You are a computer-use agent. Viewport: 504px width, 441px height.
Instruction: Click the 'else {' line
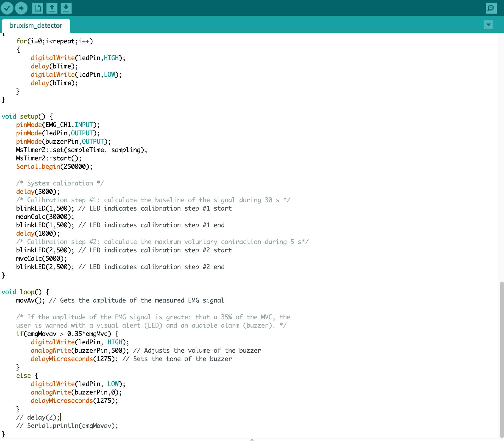[x=27, y=376]
